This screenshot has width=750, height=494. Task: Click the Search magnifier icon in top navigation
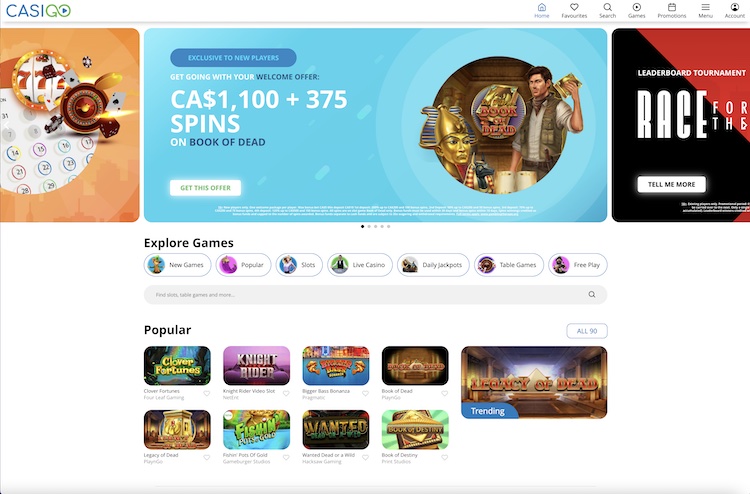click(607, 7)
